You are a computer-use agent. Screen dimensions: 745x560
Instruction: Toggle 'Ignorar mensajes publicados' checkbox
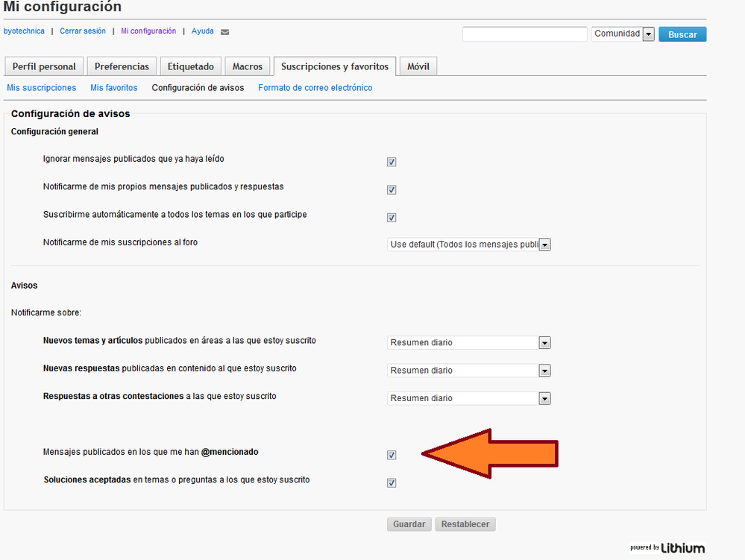click(x=392, y=162)
